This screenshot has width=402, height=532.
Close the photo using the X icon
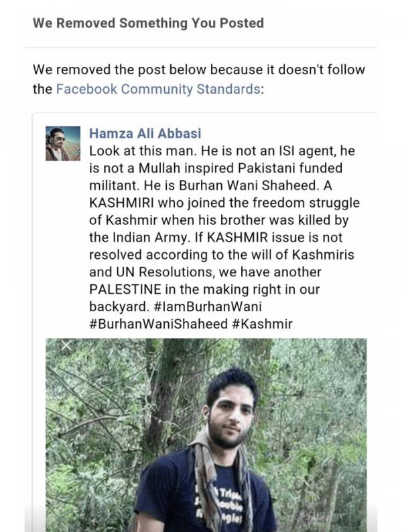66,345
